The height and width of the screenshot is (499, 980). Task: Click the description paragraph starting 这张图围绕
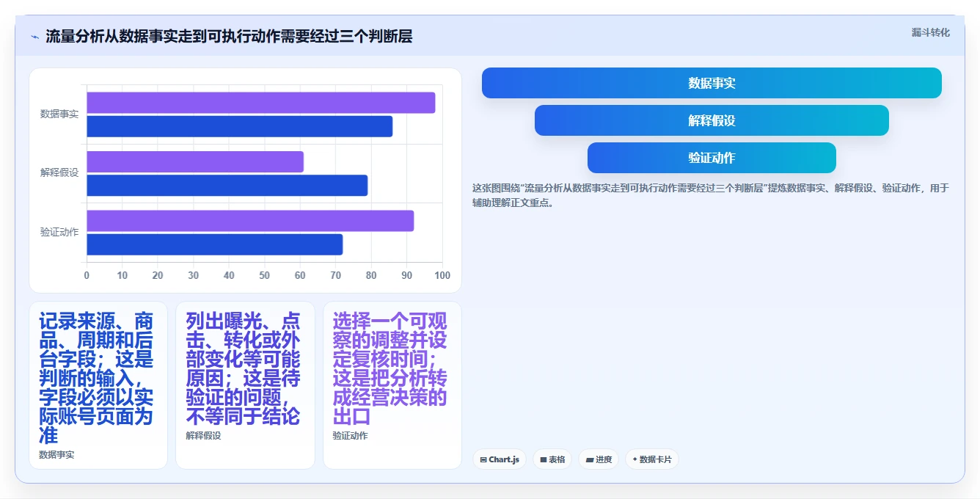tap(711, 196)
